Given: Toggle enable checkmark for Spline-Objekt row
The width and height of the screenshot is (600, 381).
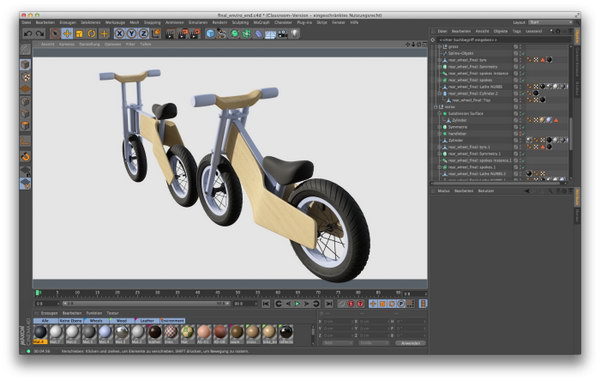Looking at the screenshot, I should 522,54.
